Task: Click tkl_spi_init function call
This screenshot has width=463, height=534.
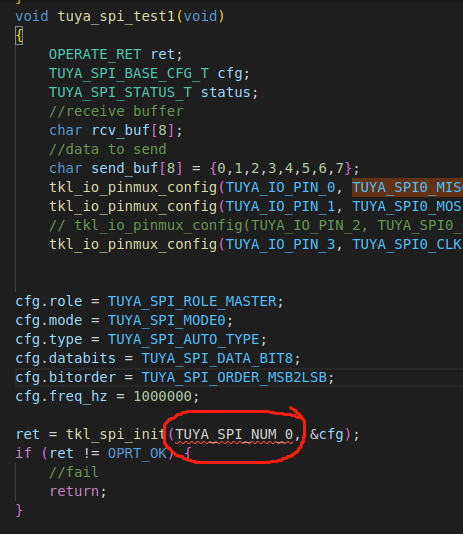Action: 116,435
